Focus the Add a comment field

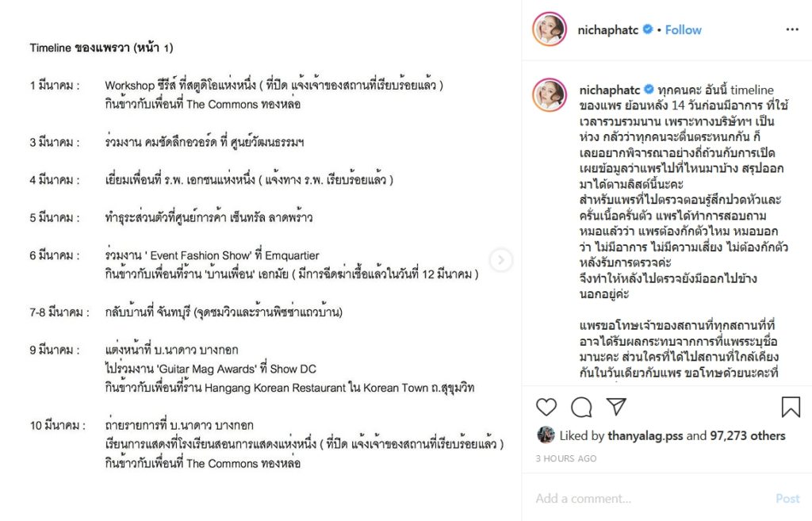pyautogui.click(x=652, y=498)
